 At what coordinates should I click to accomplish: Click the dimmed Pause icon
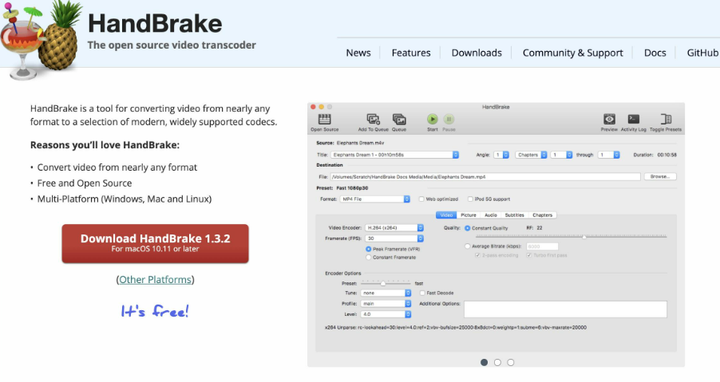[449, 119]
